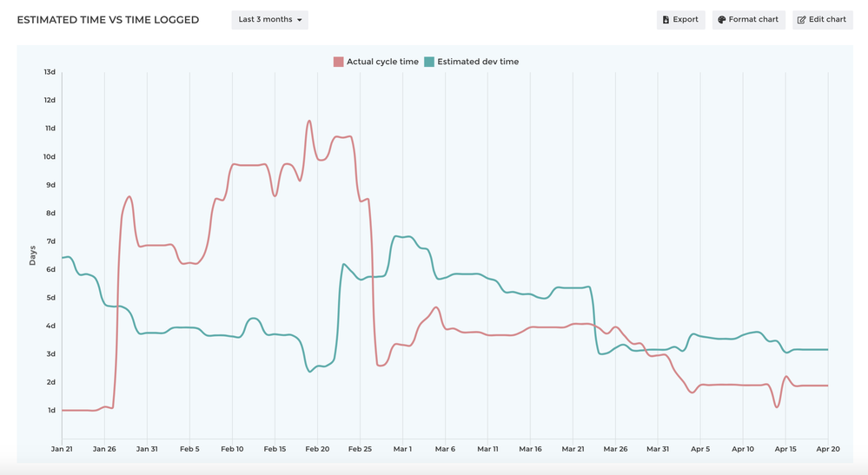Click the Apr 5 x-axis label
The height and width of the screenshot is (475, 868).
700,449
